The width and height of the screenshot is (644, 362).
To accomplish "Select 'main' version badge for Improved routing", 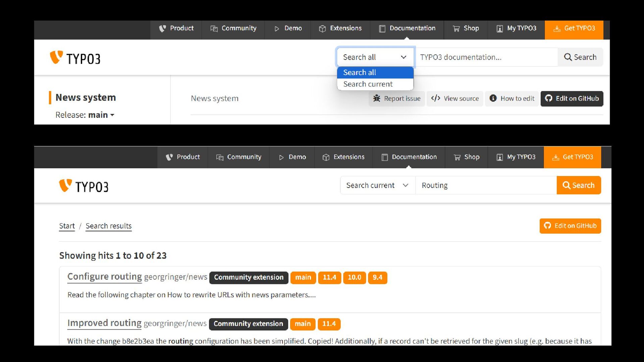I will [x=303, y=324].
